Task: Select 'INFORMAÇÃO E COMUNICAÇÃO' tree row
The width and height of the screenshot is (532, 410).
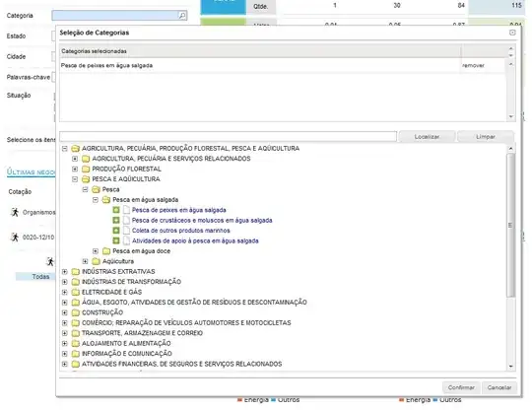Action: pos(127,354)
